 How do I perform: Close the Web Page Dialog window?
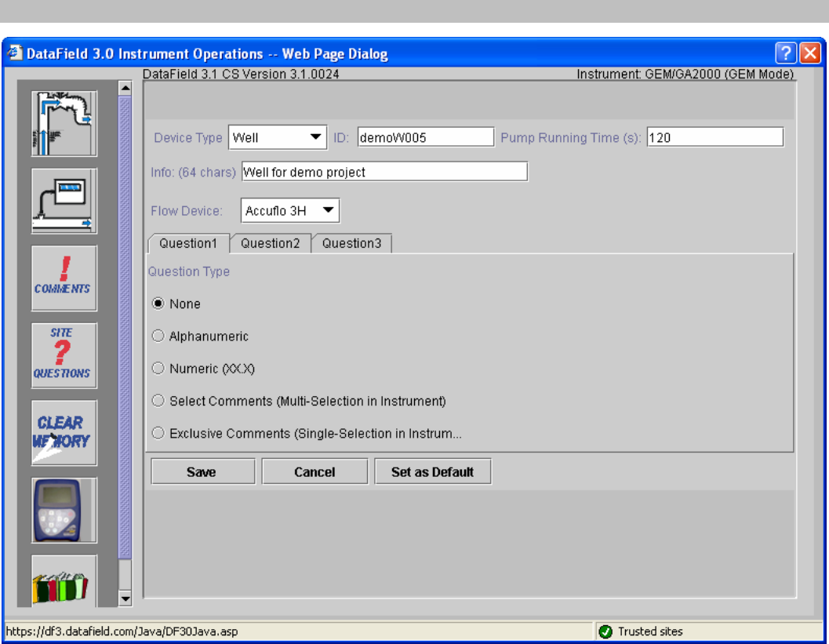[x=810, y=53]
